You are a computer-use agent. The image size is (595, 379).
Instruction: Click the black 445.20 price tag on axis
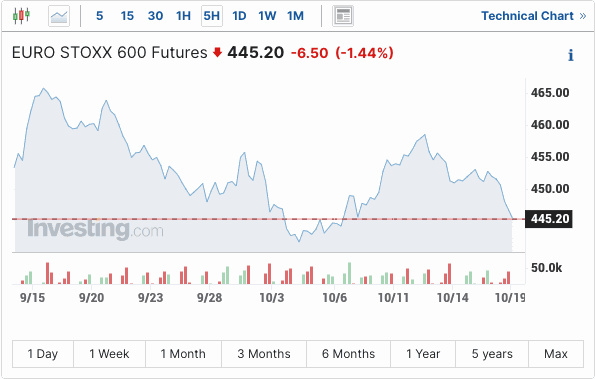[x=549, y=219]
